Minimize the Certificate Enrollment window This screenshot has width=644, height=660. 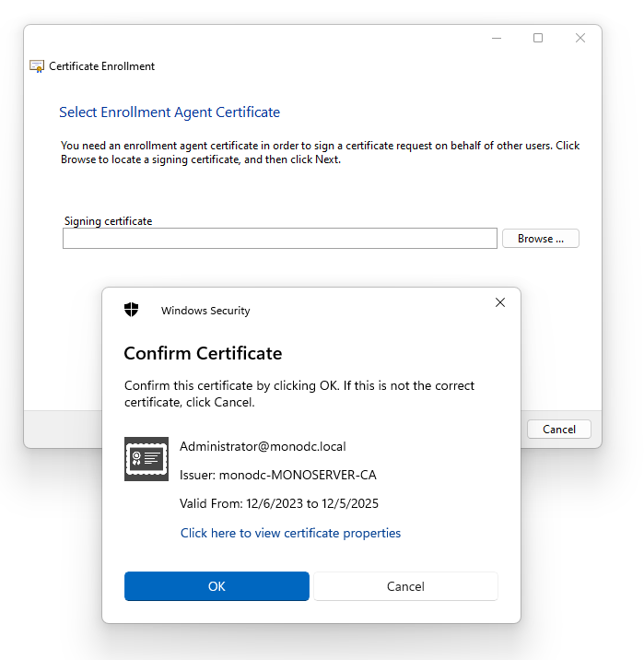(x=497, y=38)
